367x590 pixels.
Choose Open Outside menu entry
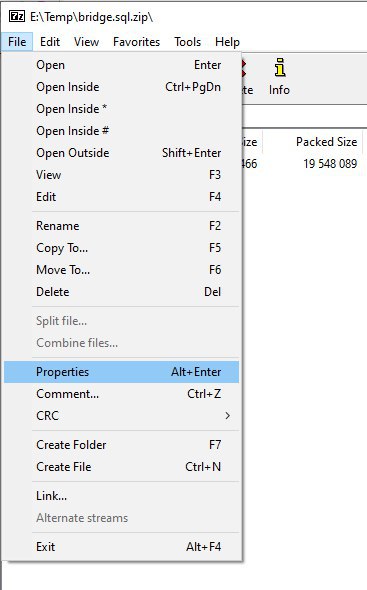click(122, 153)
